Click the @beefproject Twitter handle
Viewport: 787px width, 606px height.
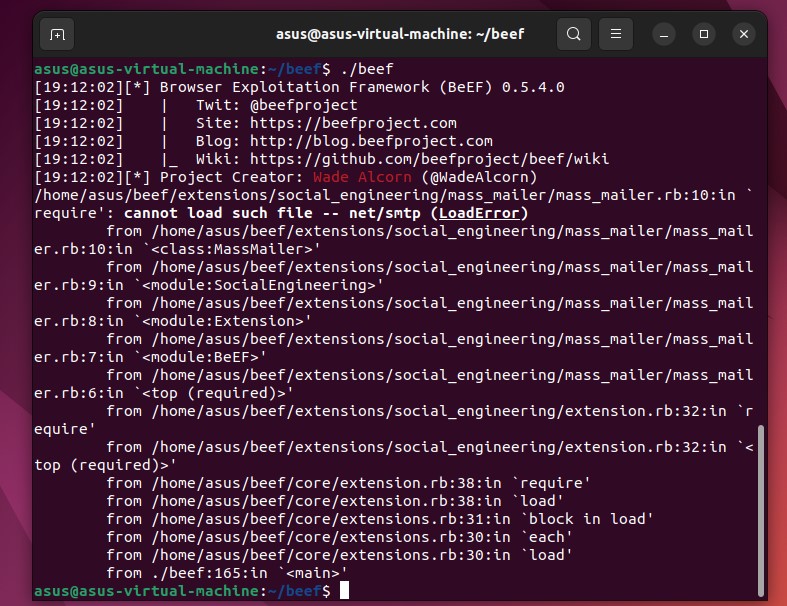click(x=304, y=105)
